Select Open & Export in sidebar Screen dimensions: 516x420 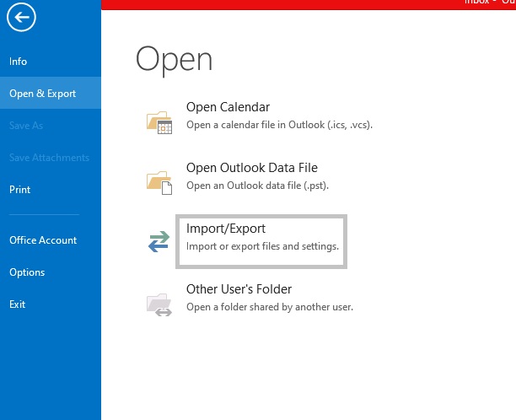(51, 93)
